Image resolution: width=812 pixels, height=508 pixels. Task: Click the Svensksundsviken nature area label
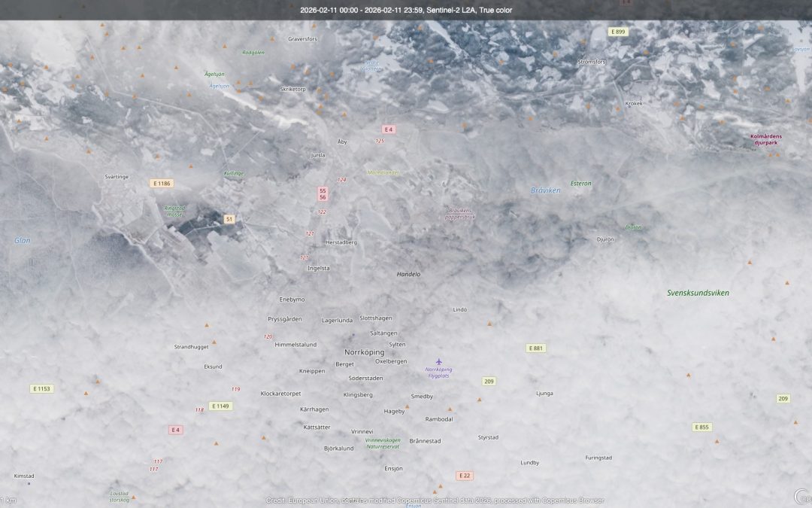click(698, 293)
